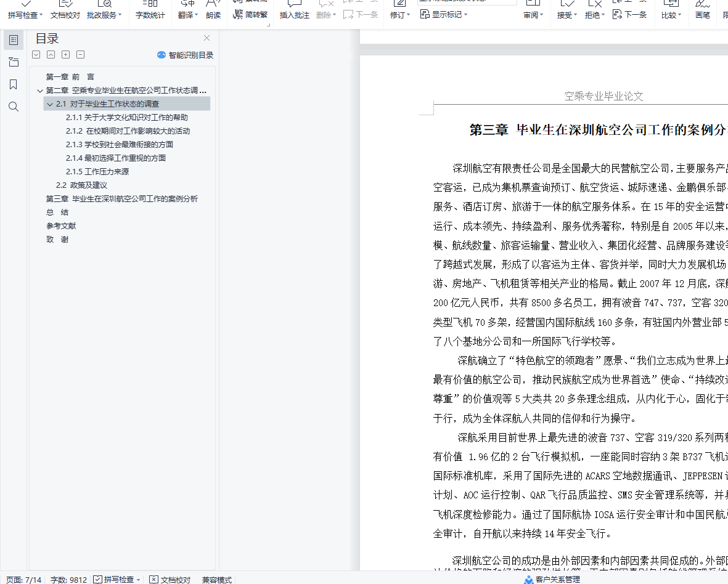The image size is (728, 584).
Task: Click 文档校对 in the status bar
Action: 170,579
